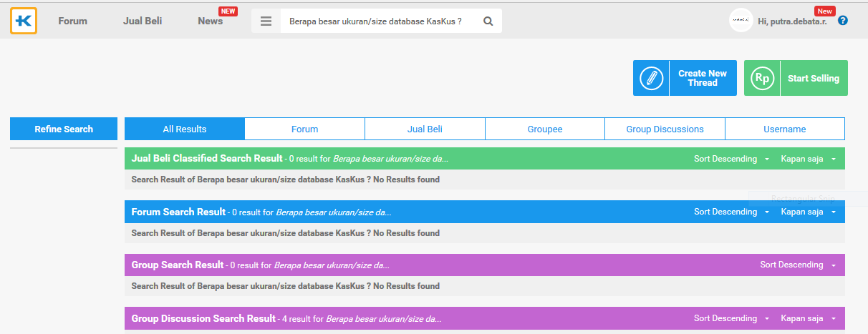Switch to the Groupee tab
The height and width of the screenshot is (334, 868).
click(545, 129)
